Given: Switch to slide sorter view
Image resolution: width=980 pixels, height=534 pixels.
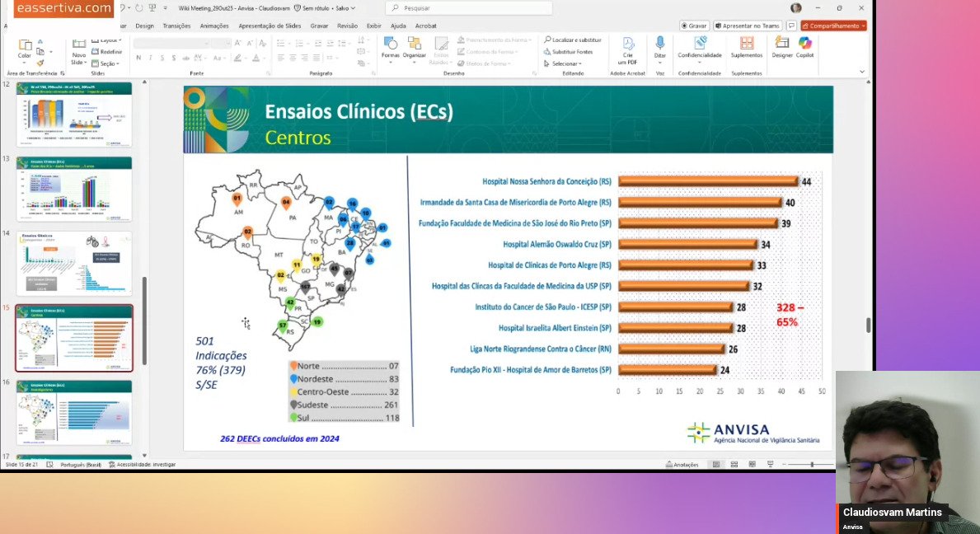Looking at the screenshot, I should [734, 465].
